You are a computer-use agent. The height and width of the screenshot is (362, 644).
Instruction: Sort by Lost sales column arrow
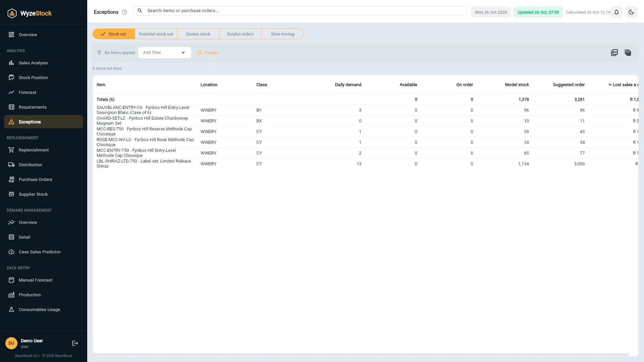tap(610, 84)
